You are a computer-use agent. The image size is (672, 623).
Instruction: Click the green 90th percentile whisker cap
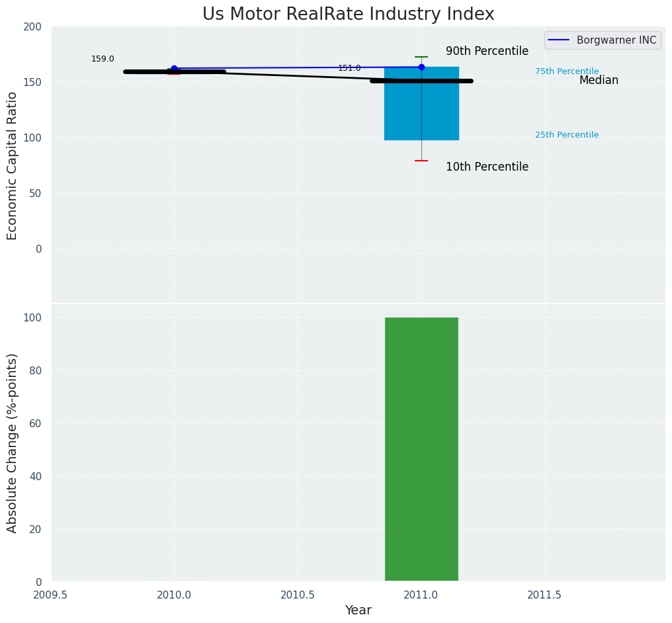click(421, 57)
